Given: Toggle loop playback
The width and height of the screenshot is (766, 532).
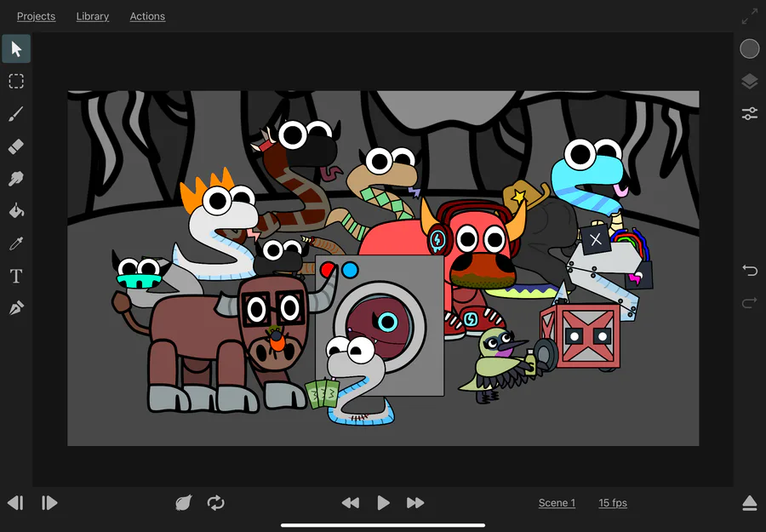Looking at the screenshot, I should (x=215, y=503).
